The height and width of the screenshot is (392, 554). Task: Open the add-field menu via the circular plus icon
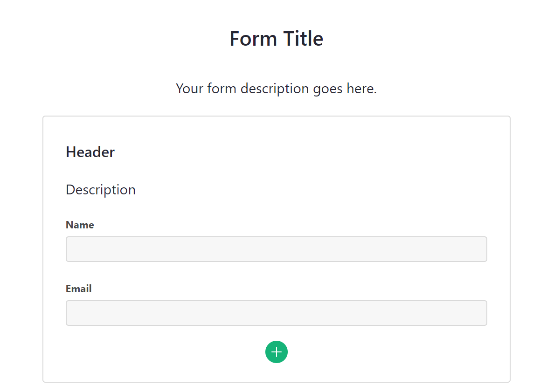[x=277, y=352]
